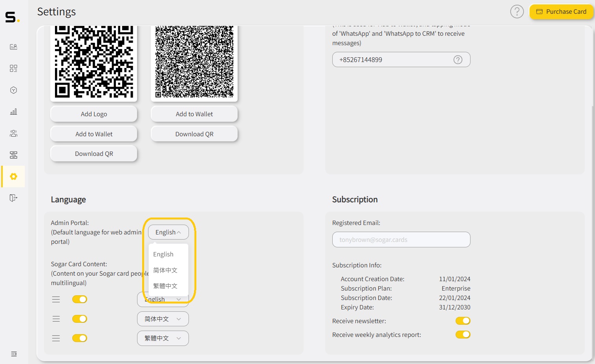Expand the sidebar using bottom menu icon
This screenshot has width=595, height=364.
pyautogui.click(x=14, y=354)
